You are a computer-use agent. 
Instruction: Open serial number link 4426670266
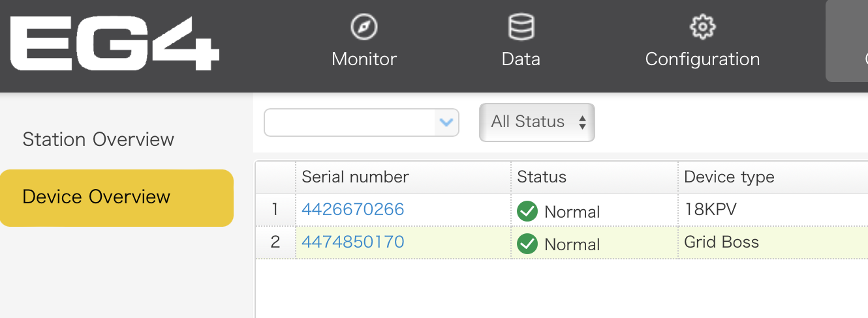pos(352,209)
